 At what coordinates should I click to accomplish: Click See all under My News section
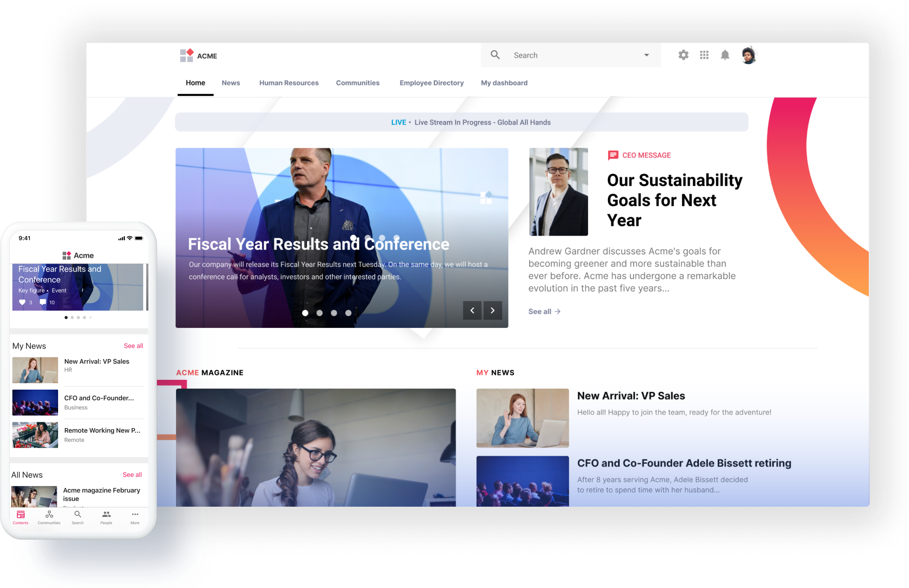(133, 345)
